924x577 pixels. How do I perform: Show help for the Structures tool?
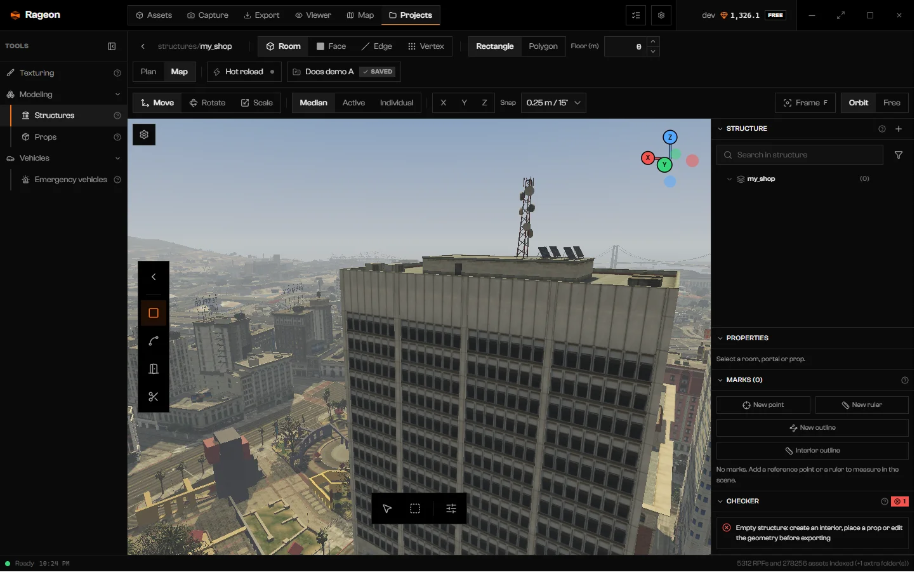118,117
